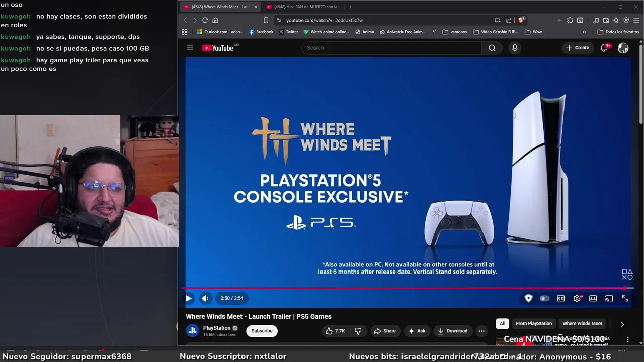The image size is (644, 362).
Task: Go to the browser home page
Action: [215, 20]
